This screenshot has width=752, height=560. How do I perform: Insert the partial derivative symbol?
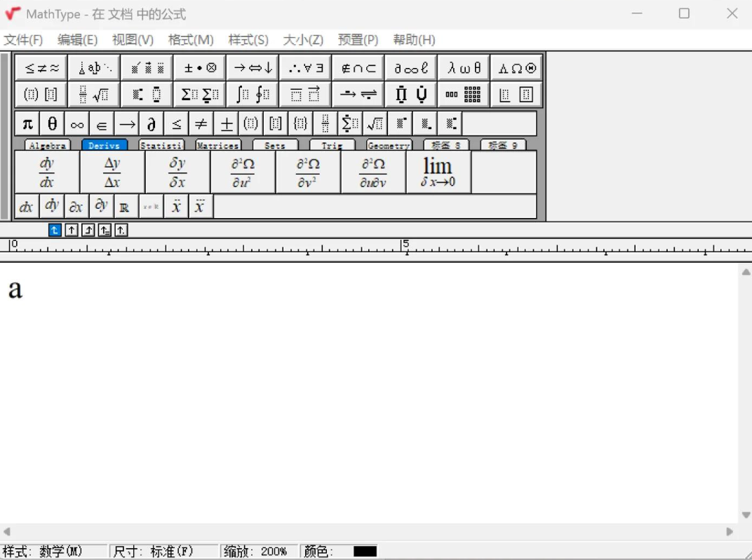[152, 124]
